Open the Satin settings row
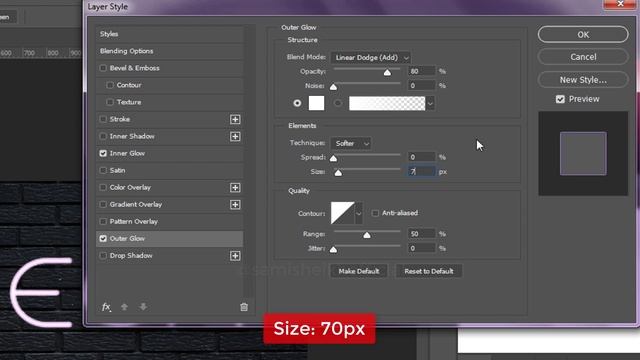The width and height of the screenshot is (640, 360). pos(169,170)
